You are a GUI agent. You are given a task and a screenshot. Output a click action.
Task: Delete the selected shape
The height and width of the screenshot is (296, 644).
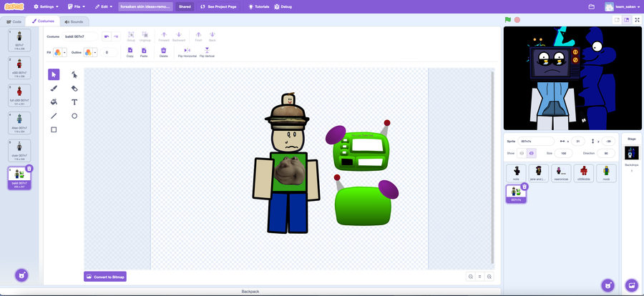pos(163,52)
